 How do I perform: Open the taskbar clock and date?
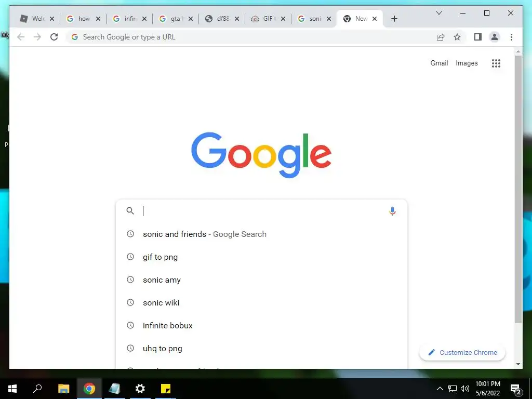(487, 389)
